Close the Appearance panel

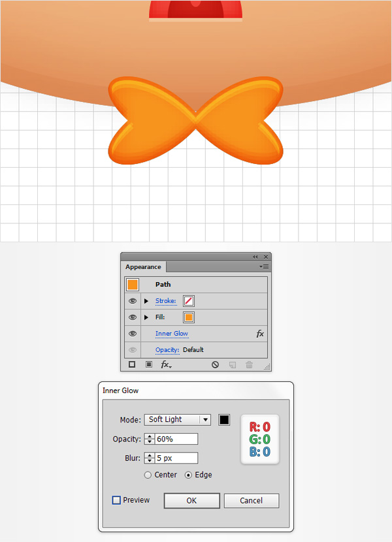[x=266, y=257]
